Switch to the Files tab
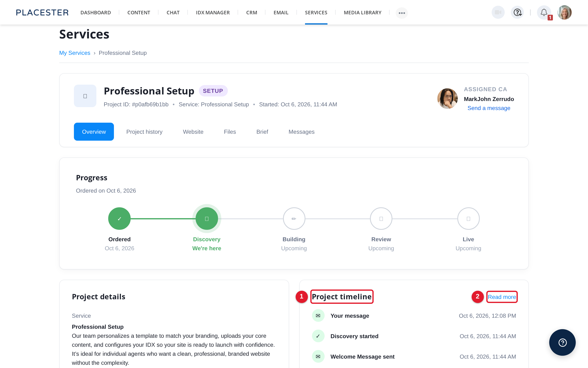Viewport: 588px width, 368px height. [230, 132]
